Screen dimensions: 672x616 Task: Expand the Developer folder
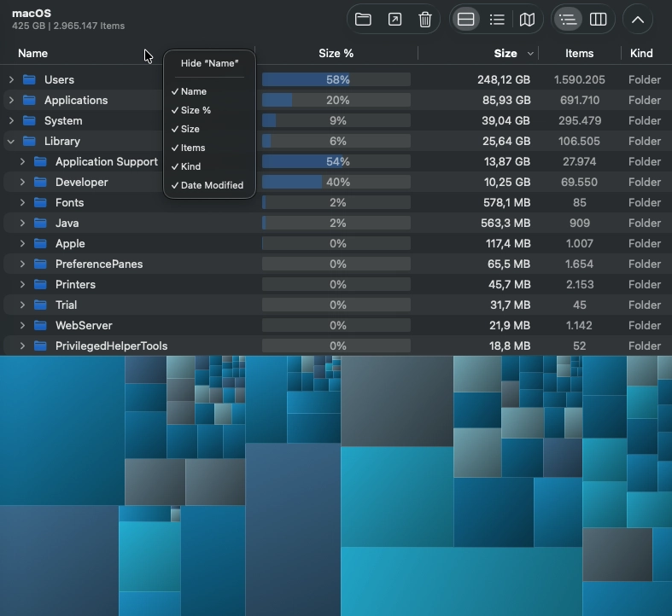(22, 182)
